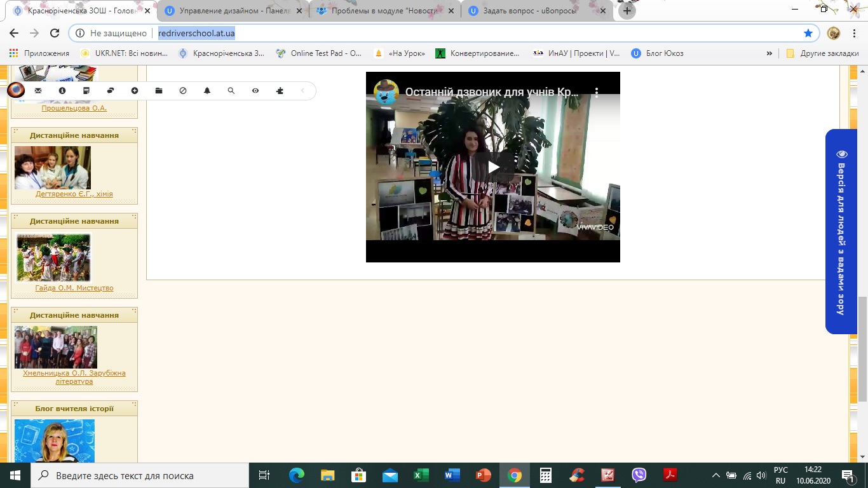This screenshot has height=488, width=868.
Task: Open the "Гайда О.М. Мистецтво" link
Action: tap(74, 288)
